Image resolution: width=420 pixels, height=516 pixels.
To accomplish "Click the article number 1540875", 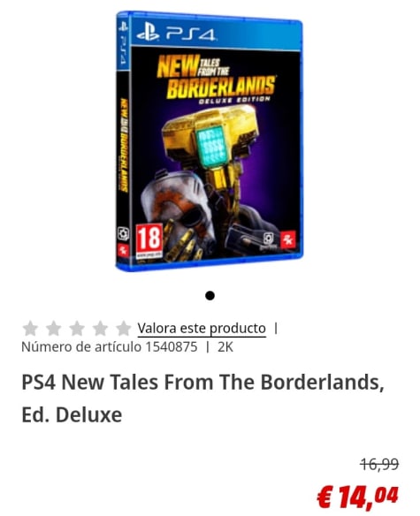I will click(x=172, y=347).
